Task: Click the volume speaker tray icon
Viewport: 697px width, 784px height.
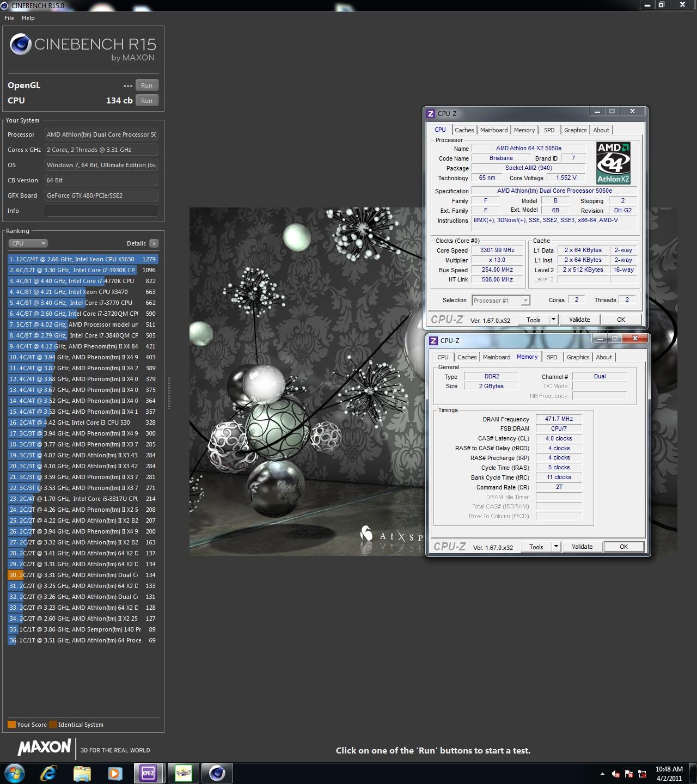Action: coord(616,774)
